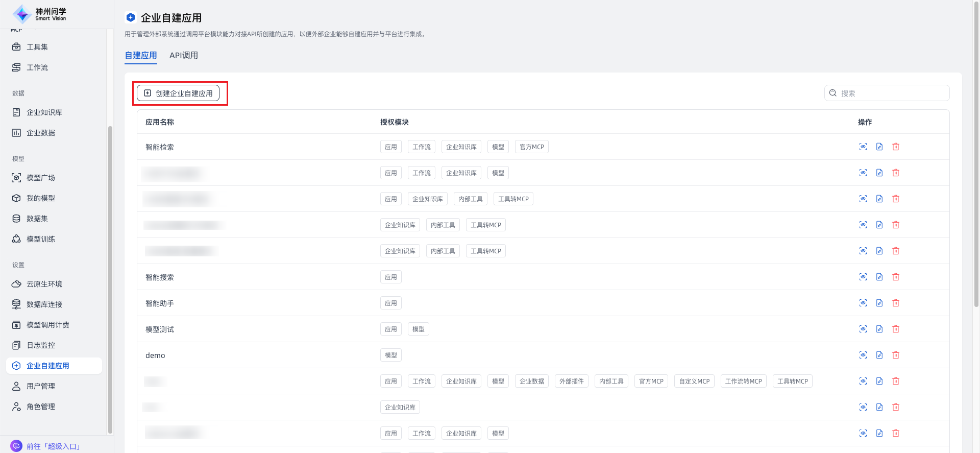The image size is (980, 453).
Task: Open the 日志监控 page
Action: (x=41, y=345)
